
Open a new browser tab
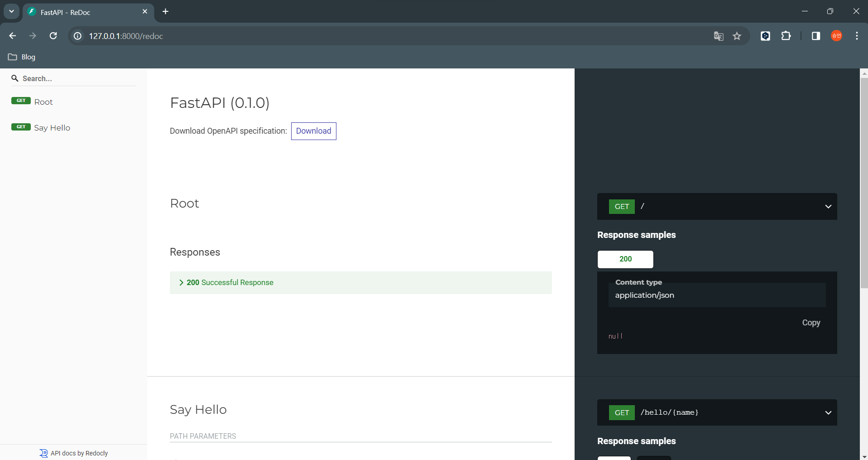(x=166, y=12)
